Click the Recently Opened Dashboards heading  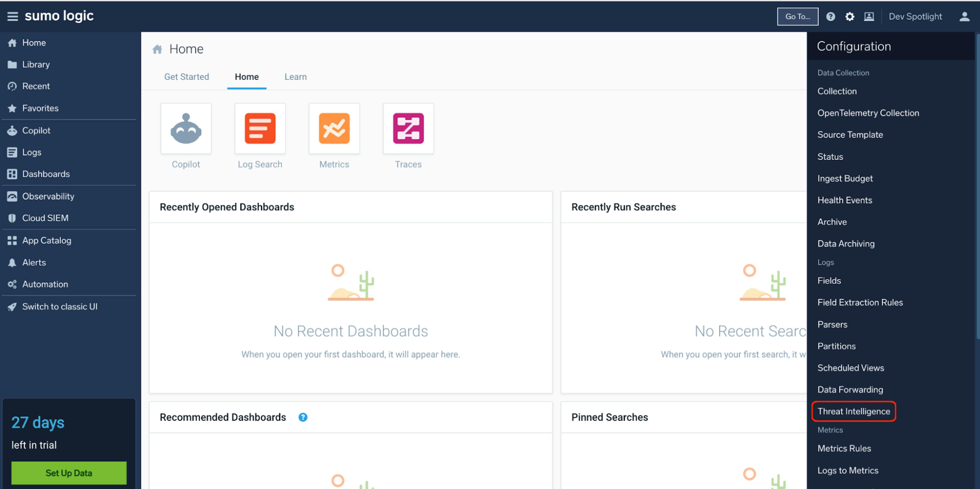point(227,207)
